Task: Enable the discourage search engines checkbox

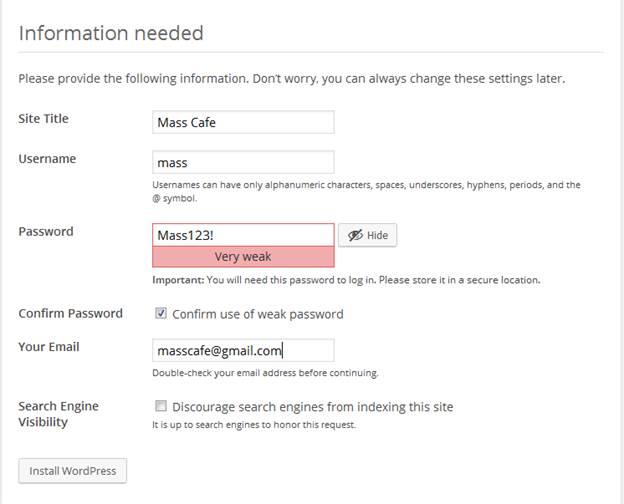Action: point(161,406)
